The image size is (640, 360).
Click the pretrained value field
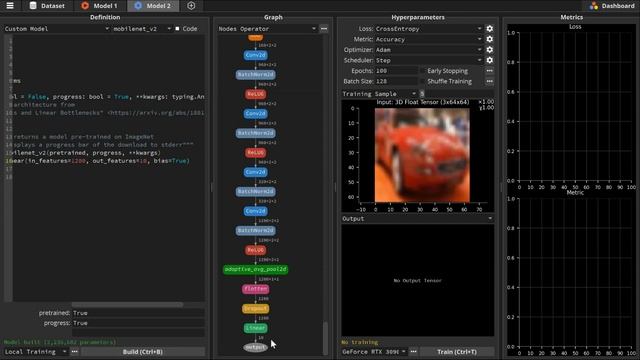(x=138, y=313)
